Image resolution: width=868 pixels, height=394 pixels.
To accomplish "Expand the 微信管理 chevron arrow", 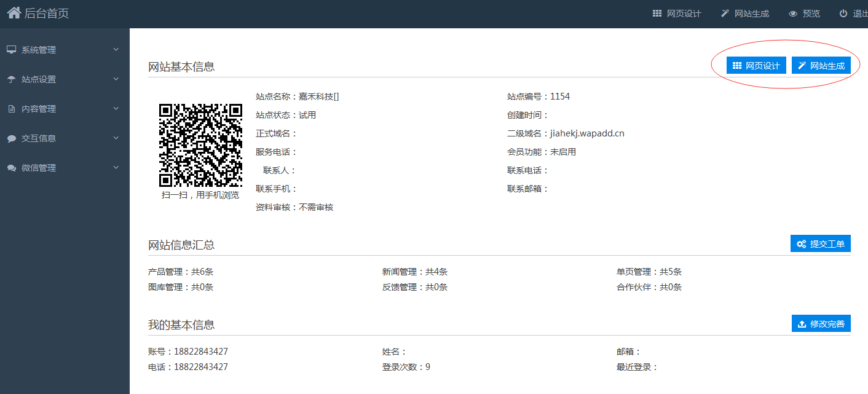I will pyautogui.click(x=116, y=167).
